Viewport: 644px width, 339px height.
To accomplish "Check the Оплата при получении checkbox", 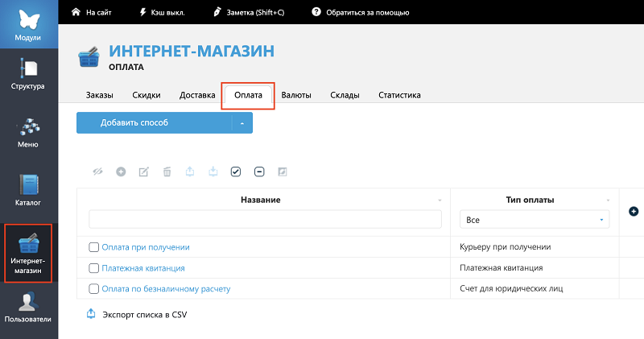I will (x=94, y=247).
